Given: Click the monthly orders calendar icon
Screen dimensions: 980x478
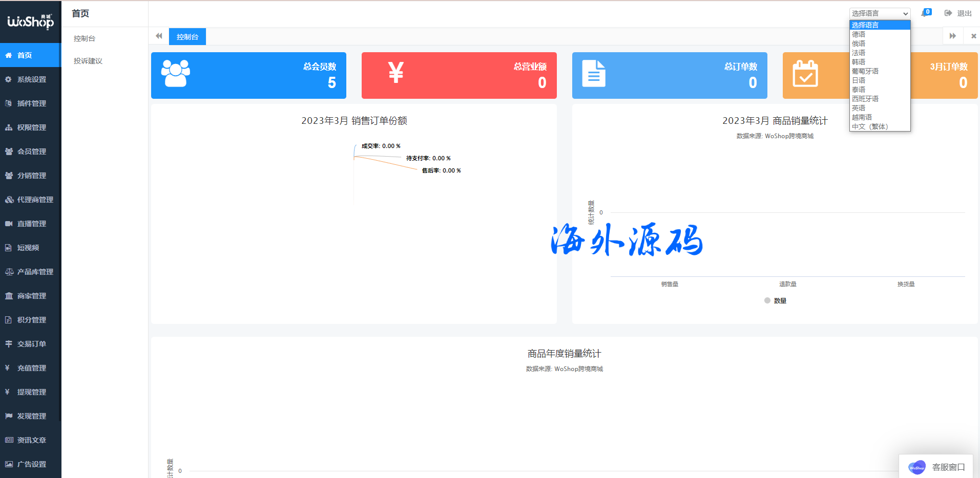Looking at the screenshot, I should click(x=805, y=74).
